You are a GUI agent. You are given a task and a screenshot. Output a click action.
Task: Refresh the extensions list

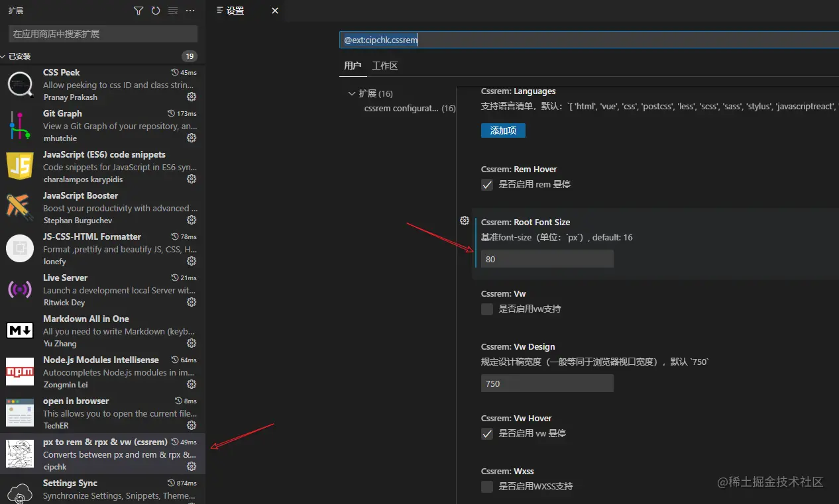[x=156, y=11]
